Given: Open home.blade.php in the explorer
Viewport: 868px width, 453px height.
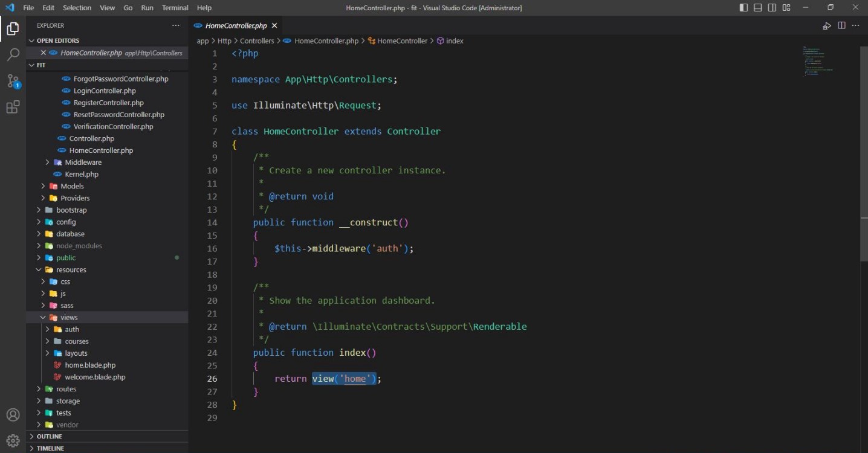Looking at the screenshot, I should [x=90, y=365].
